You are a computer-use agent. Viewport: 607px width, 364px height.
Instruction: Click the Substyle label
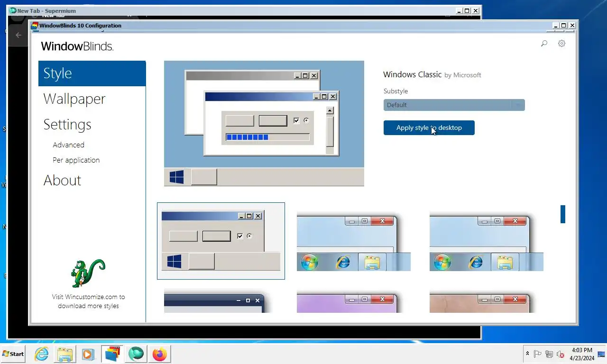(395, 91)
